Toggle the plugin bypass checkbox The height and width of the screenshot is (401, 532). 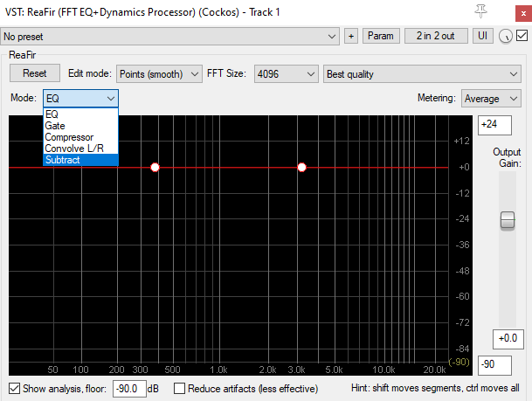click(x=522, y=36)
